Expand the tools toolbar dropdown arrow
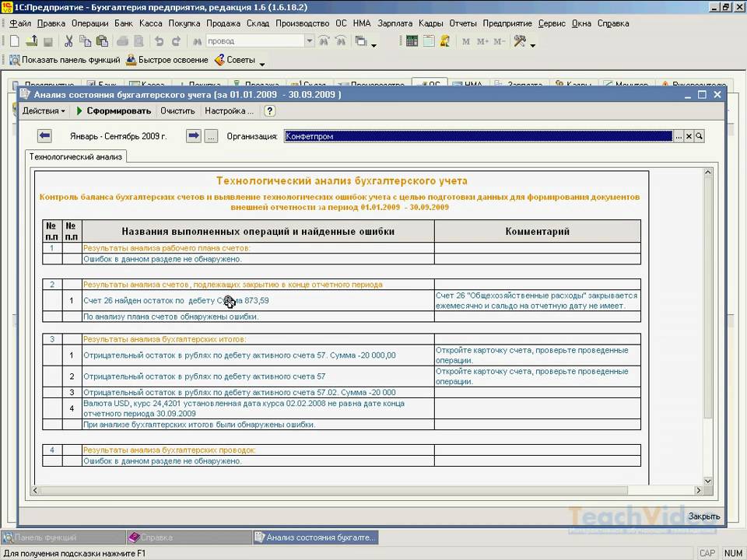747x560 pixels. pos(532,46)
